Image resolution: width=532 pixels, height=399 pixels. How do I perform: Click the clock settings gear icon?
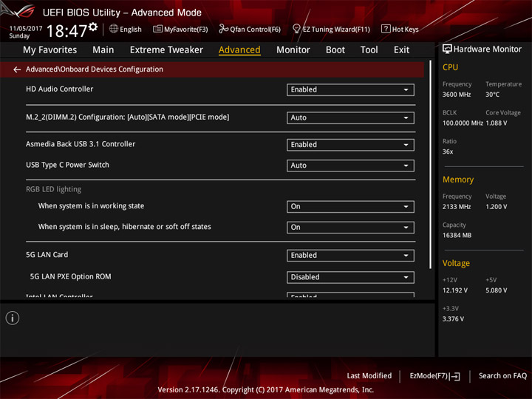(x=93, y=27)
